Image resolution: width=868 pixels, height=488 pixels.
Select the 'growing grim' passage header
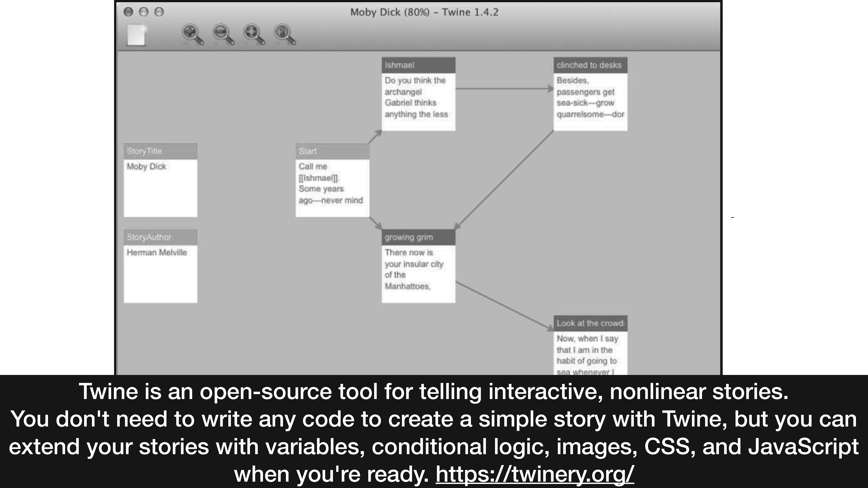point(418,237)
